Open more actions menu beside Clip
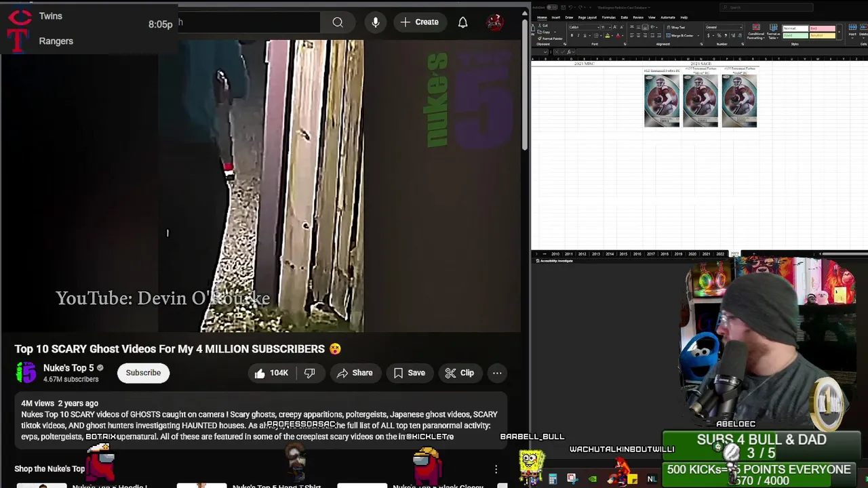Screen dimensions: 868x488 pyautogui.click(x=497, y=373)
